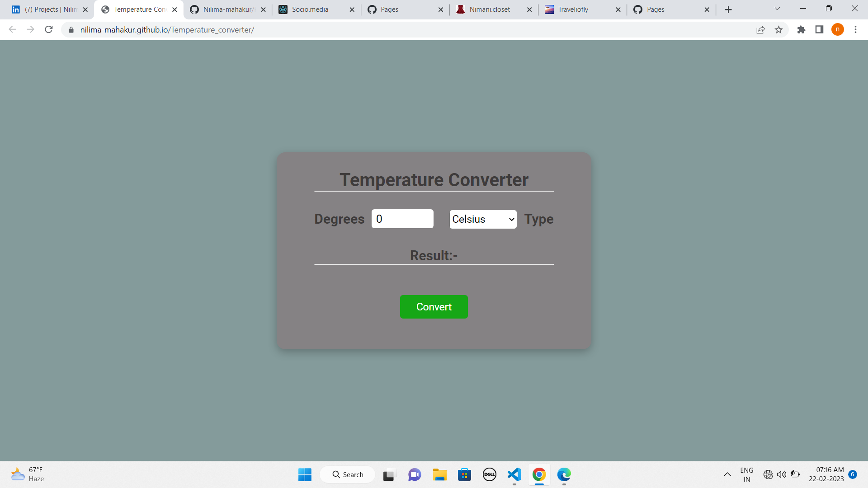Open File Explorer from taskbar

[x=439, y=474]
